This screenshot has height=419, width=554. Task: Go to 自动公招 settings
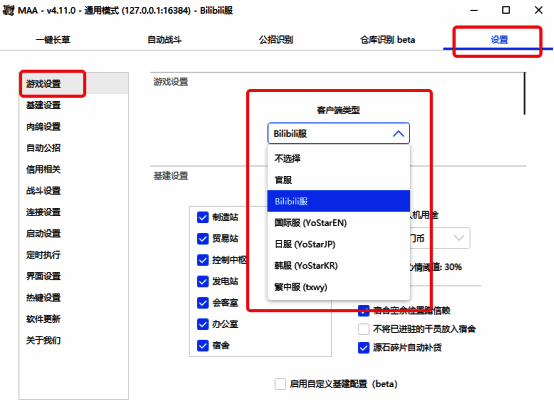tap(73, 148)
